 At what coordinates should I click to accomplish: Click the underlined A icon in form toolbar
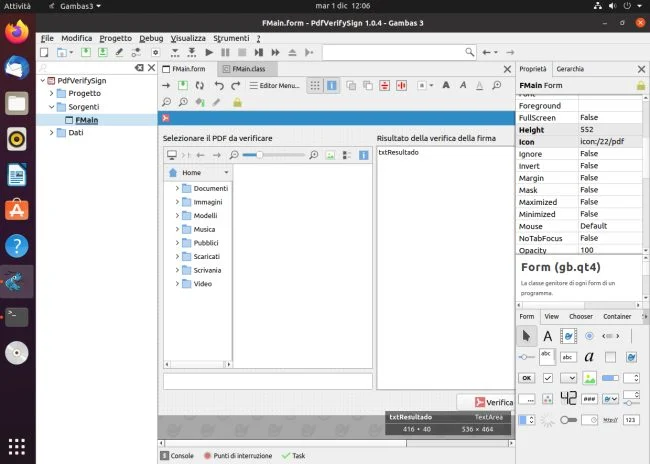[480, 85]
